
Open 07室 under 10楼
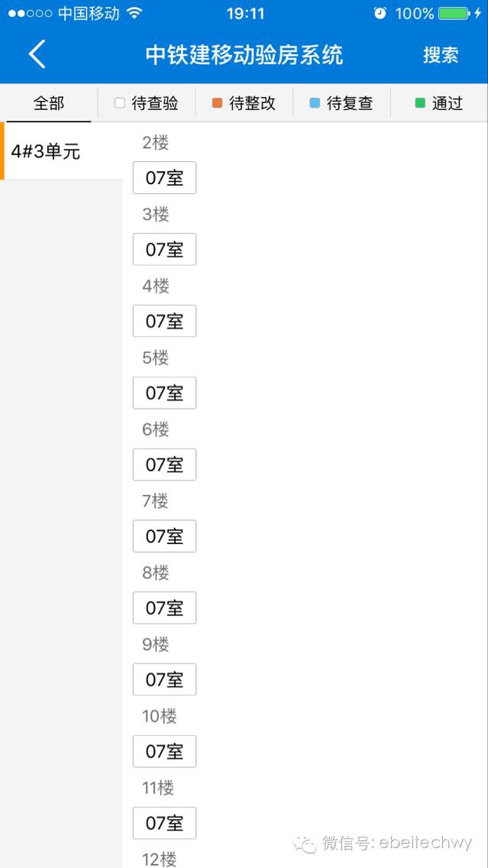point(164,751)
